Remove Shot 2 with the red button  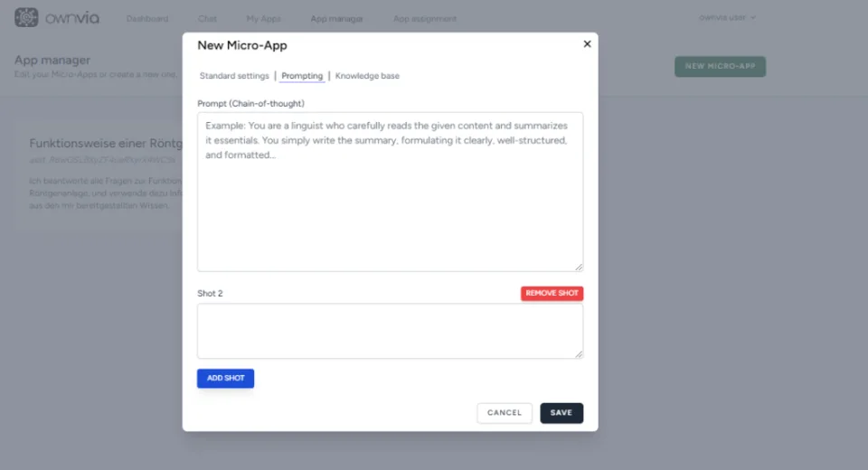552,294
